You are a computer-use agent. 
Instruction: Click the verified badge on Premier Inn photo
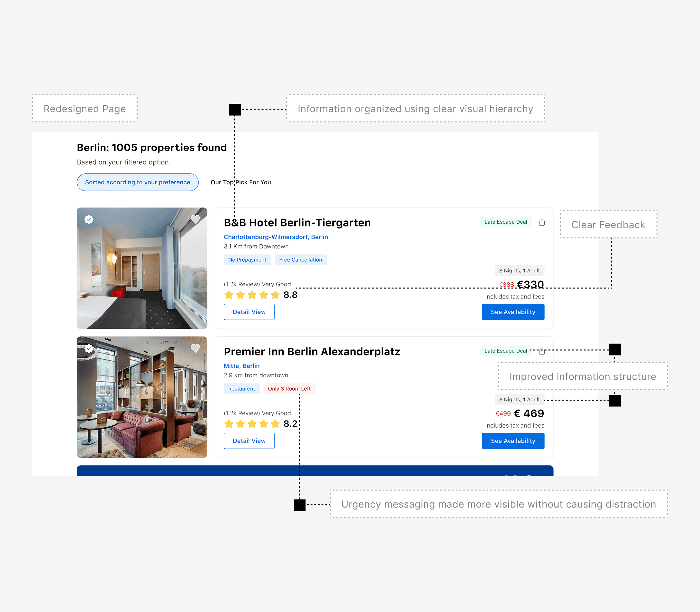[89, 348]
